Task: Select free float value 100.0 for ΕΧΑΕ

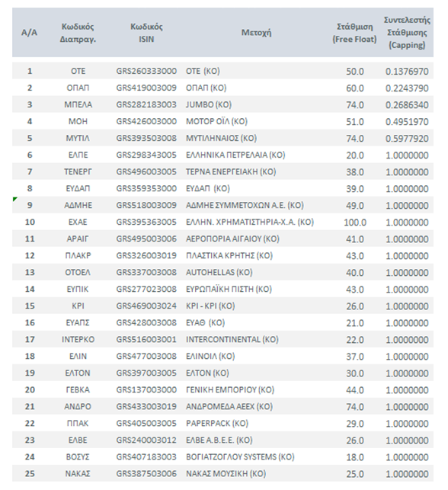Action: pyautogui.click(x=355, y=223)
